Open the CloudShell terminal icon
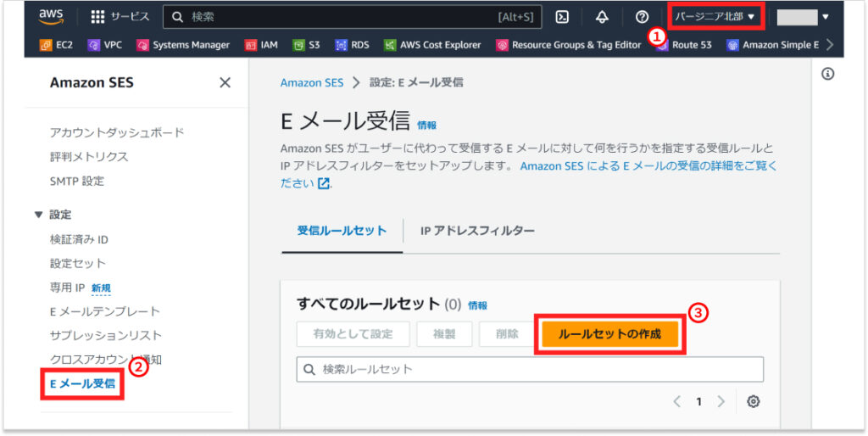 coord(563,17)
